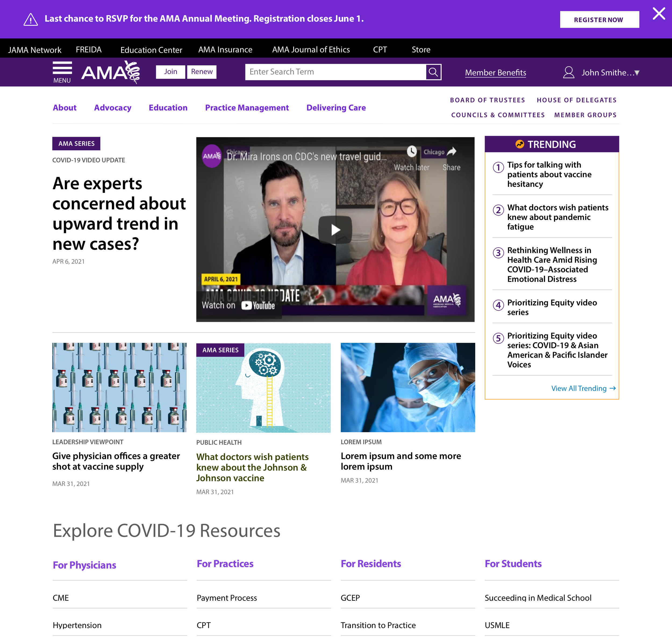This screenshot has width=672, height=637.
Task: Open the user profile icon
Action: (x=568, y=72)
